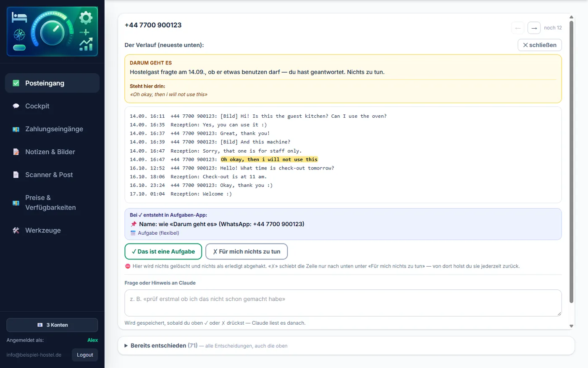Go to Zahlungseingänge section
Screen dimensions: 588x368
point(52,129)
